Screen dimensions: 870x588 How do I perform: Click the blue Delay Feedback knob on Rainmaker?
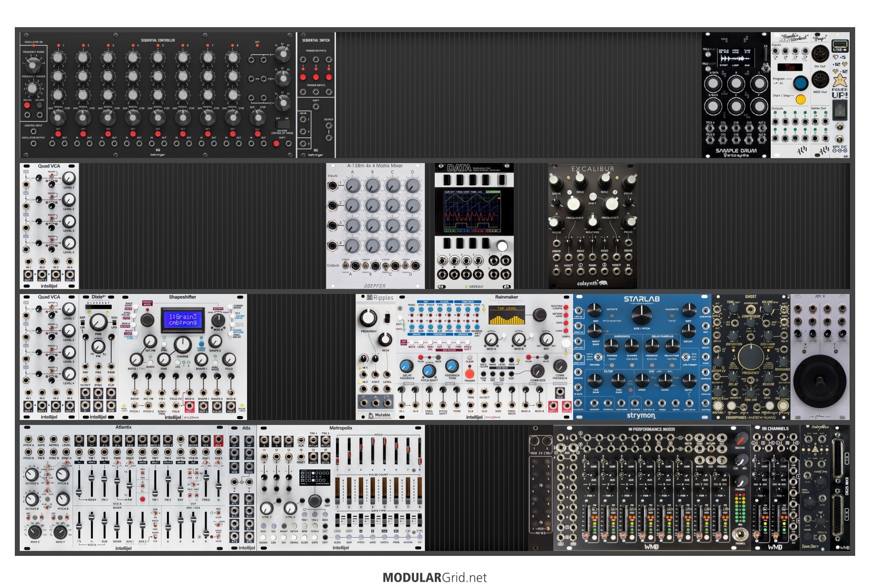[406, 366]
